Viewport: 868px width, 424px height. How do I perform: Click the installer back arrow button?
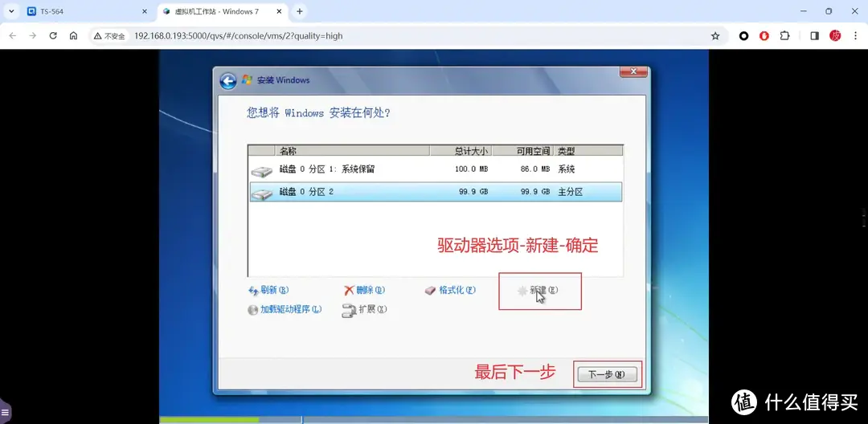(228, 81)
